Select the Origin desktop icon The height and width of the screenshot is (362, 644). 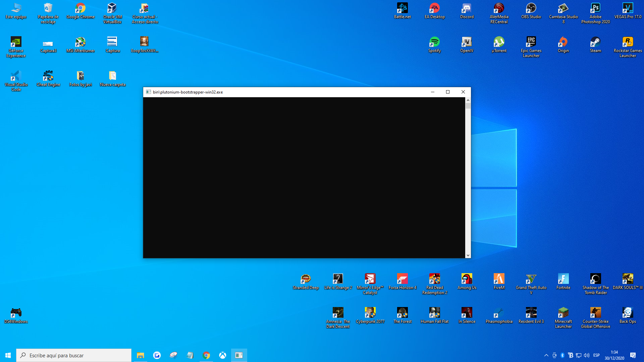[563, 45]
